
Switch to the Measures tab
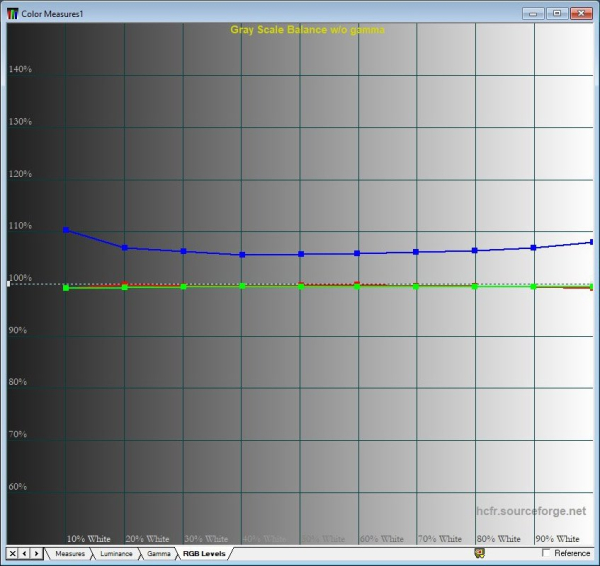[x=70, y=554]
